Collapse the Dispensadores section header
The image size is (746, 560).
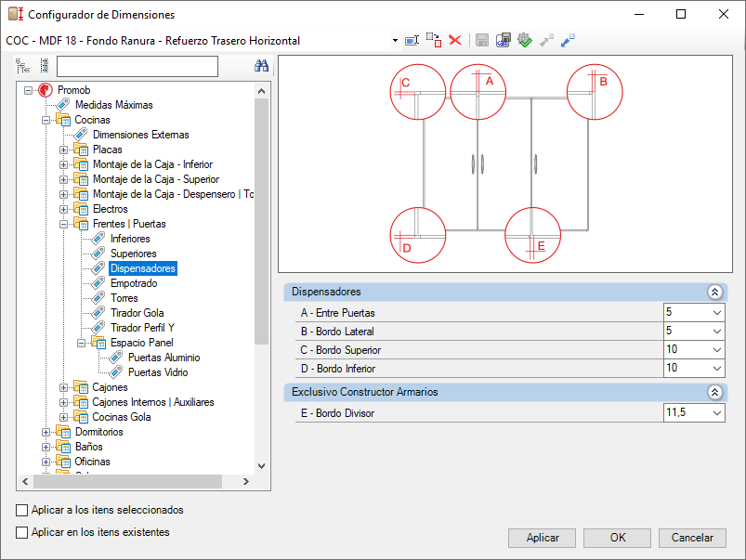coord(714,292)
